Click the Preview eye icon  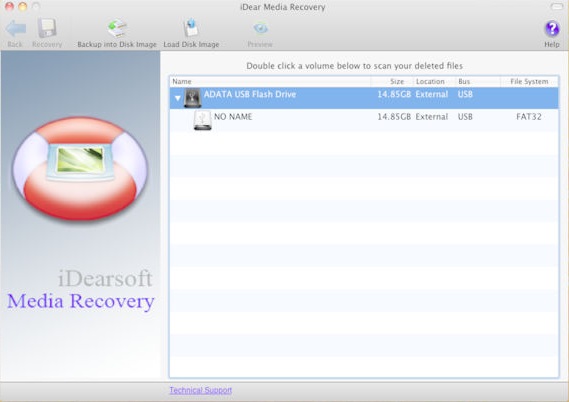[260, 28]
